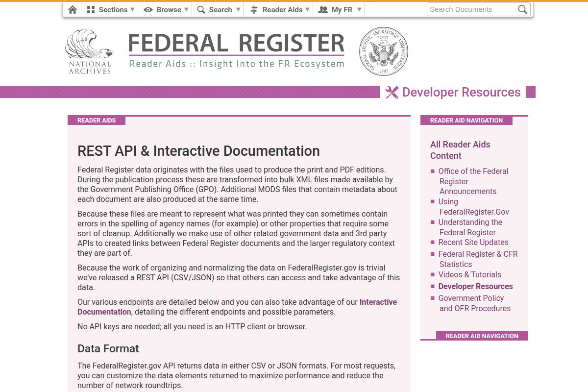The image size is (588, 392).
Task: Click the National Archives seal emblem
Action: click(384, 51)
